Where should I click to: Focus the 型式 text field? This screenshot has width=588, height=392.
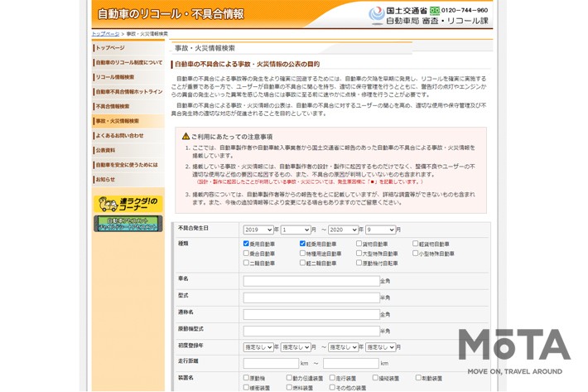point(311,298)
